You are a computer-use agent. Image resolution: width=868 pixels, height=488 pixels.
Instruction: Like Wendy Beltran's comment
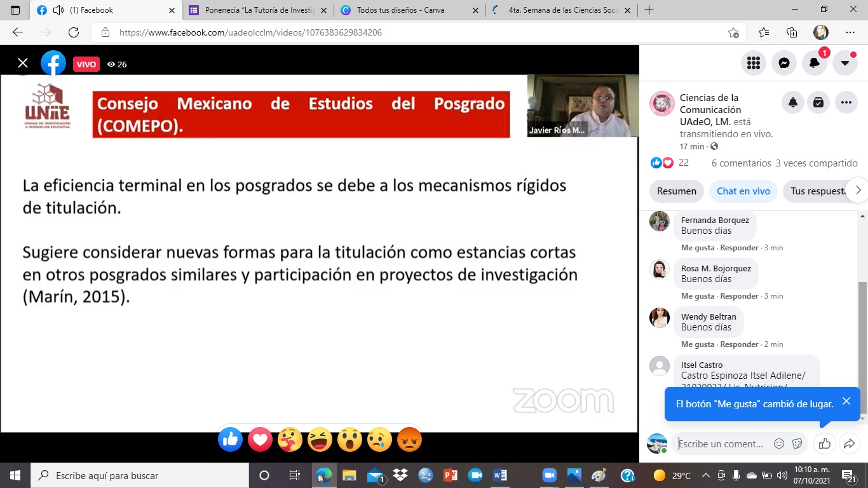pyautogui.click(x=698, y=344)
